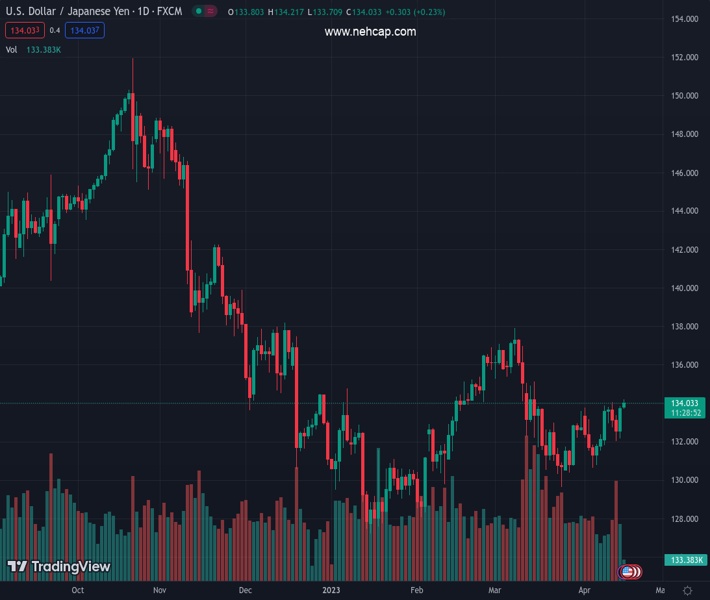This screenshot has width=710, height=600.
Task: Click the Vol indicator label
Action: 11,49
